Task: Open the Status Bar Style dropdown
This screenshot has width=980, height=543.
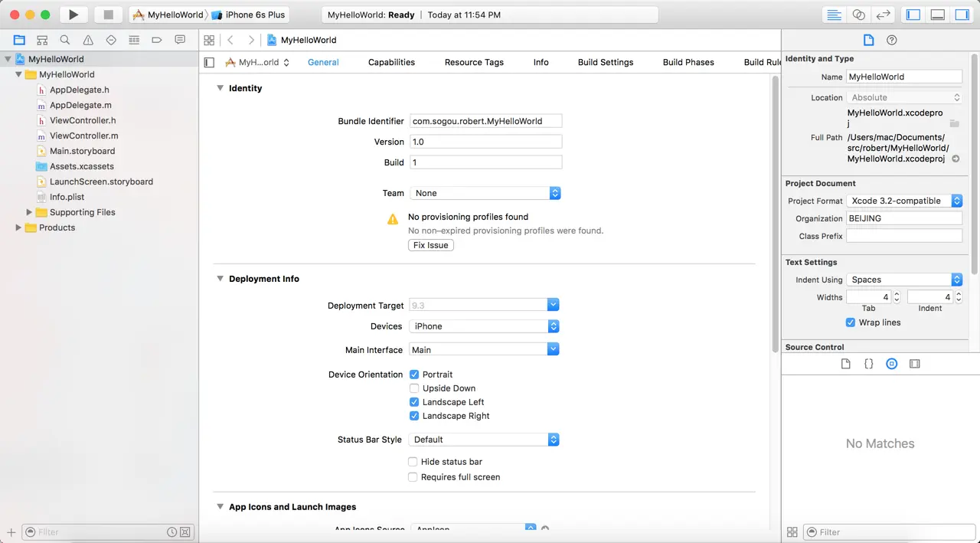Action: pos(485,440)
